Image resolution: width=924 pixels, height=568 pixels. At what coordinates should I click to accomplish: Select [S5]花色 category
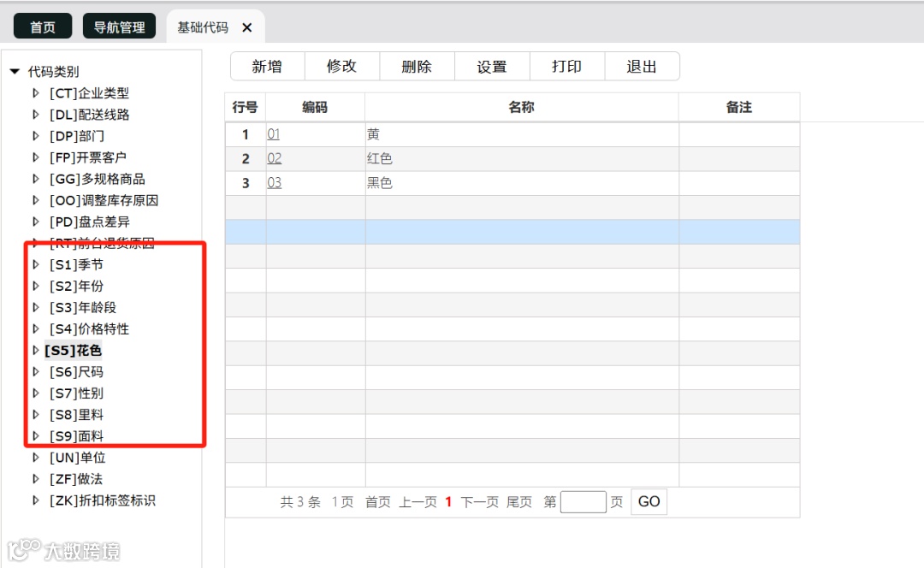click(x=73, y=350)
